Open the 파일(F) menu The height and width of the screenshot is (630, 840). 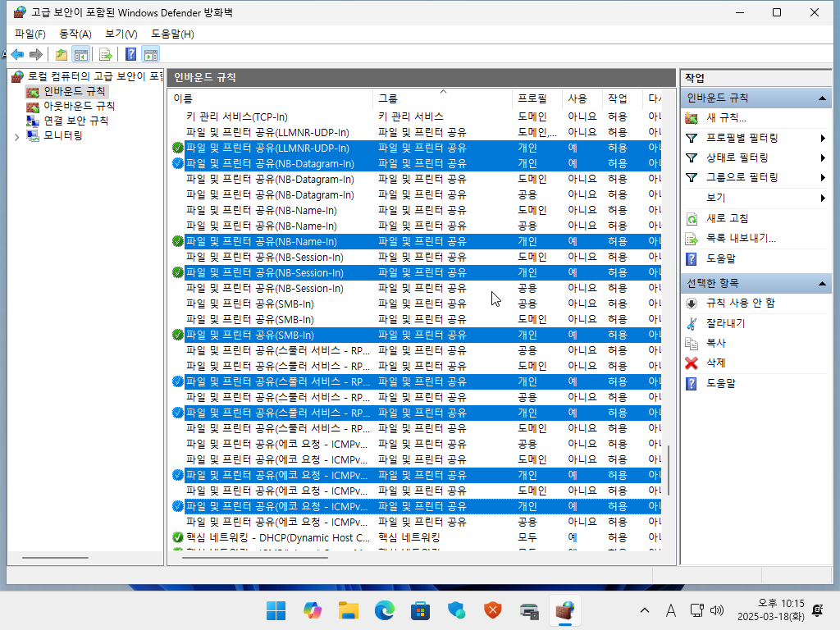click(x=30, y=34)
